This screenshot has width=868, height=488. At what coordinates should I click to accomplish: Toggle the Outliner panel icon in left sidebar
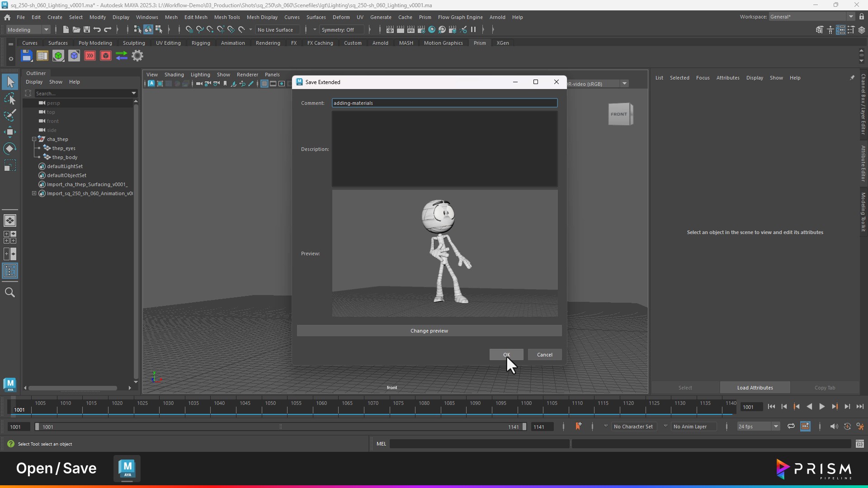coord(10,271)
